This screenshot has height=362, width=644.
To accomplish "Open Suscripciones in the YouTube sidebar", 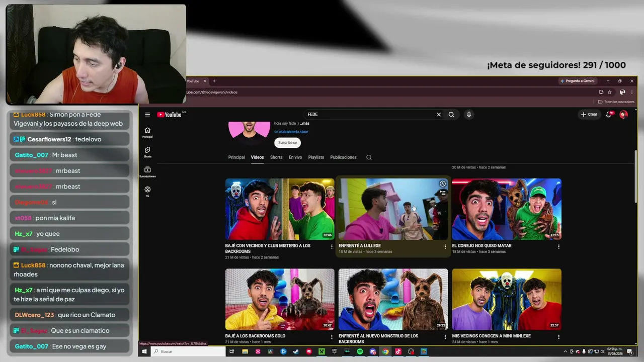I will click(147, 172).
